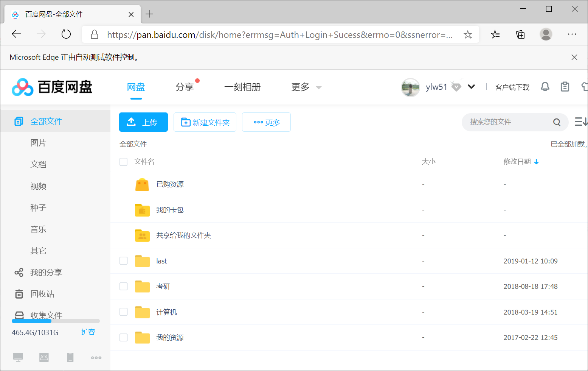The width and height of the screenshot is (588, 371).
Task: Open 回收站 recycle bin
Action: coord(42,294)
